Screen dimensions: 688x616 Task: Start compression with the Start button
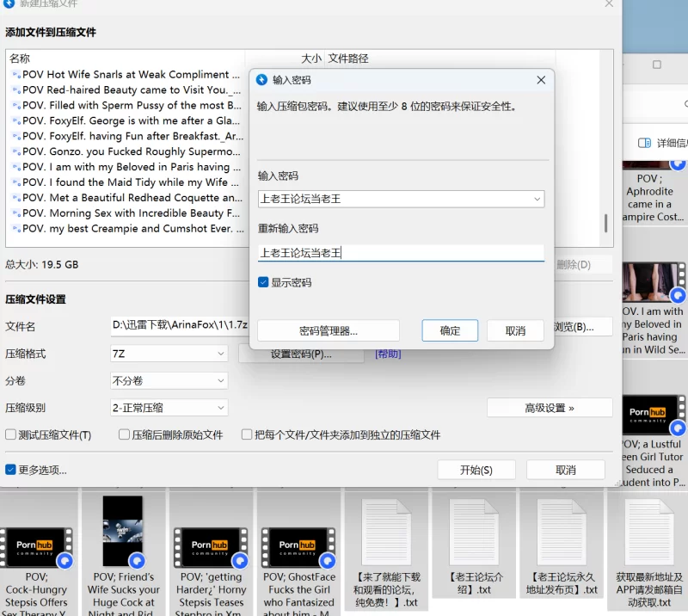click(476, 470)
